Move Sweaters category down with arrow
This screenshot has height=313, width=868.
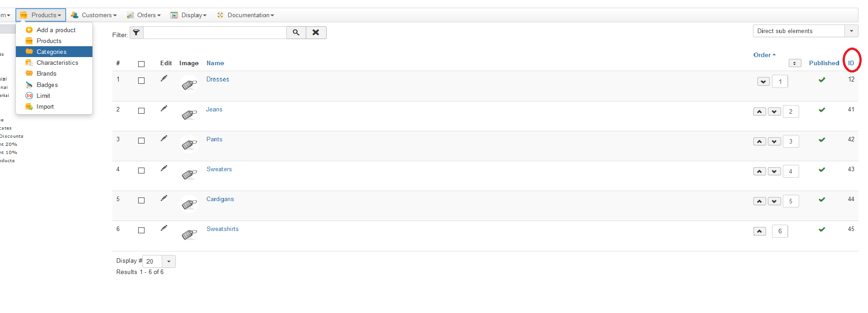(775, 171)
